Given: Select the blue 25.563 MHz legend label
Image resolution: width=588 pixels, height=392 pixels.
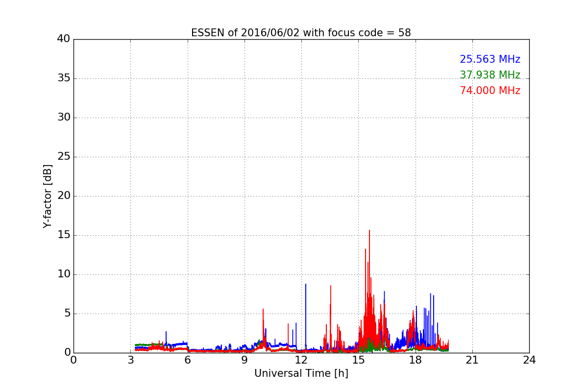Looking at the screenshot, I should (x=490, y=59).
